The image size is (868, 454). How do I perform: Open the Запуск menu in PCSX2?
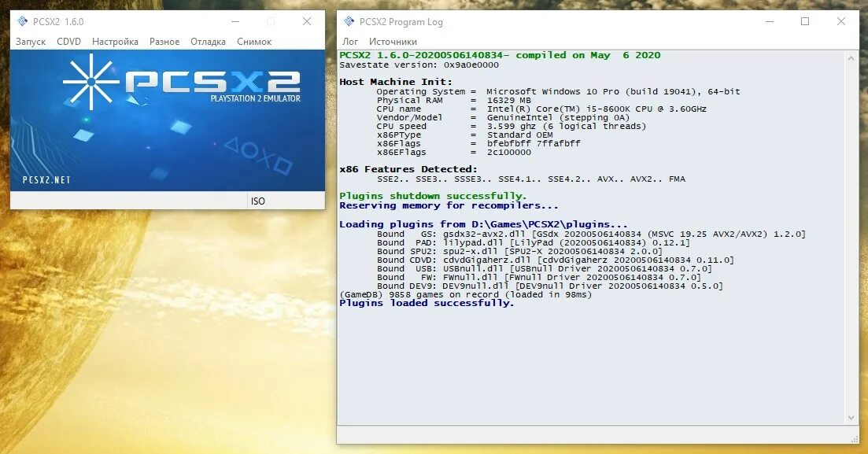(31, 42)
